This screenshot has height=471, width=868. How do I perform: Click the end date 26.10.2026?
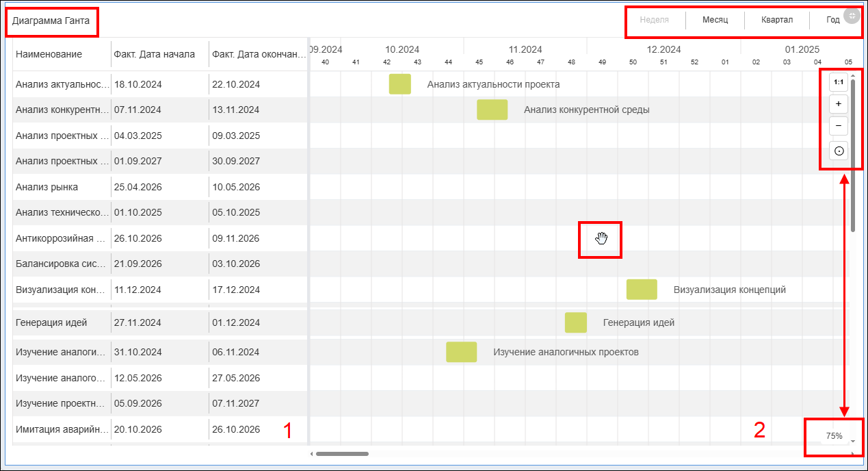(237, 429)
